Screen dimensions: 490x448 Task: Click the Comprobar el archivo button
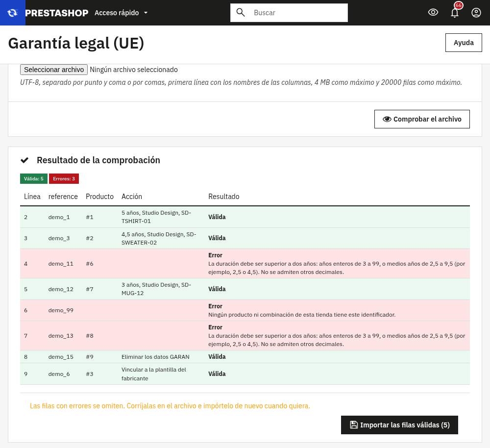pyautogui.click(x=422, y=119)
